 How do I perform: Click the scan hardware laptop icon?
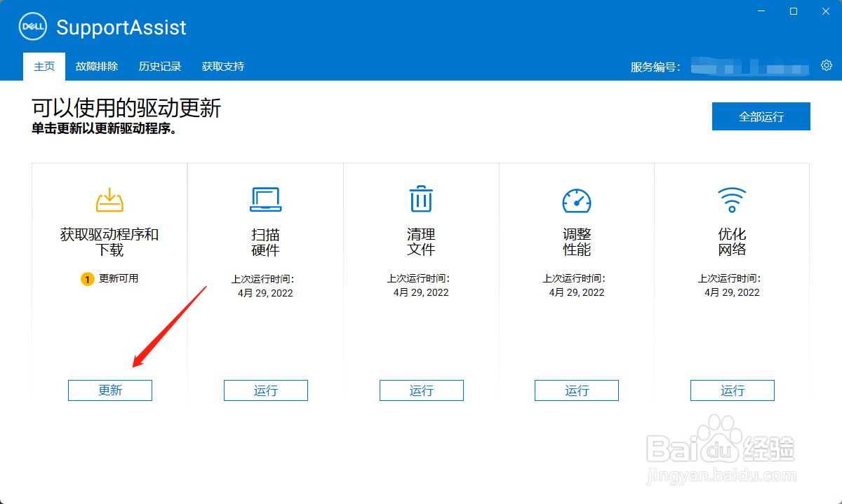[x=266, y=200]
